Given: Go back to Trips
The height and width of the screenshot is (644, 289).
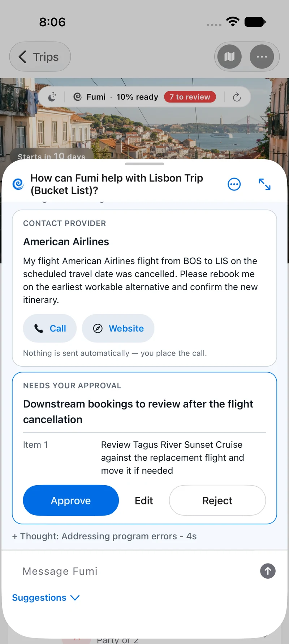Looking at the screenshot, I should 40,57.
